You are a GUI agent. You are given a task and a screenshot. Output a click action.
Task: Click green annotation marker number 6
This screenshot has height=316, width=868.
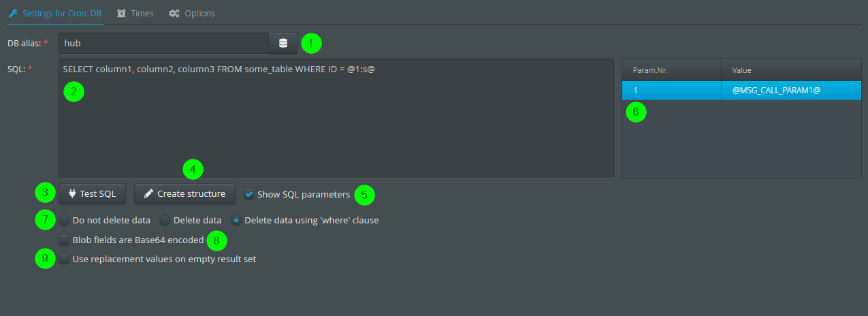(635, 113)
